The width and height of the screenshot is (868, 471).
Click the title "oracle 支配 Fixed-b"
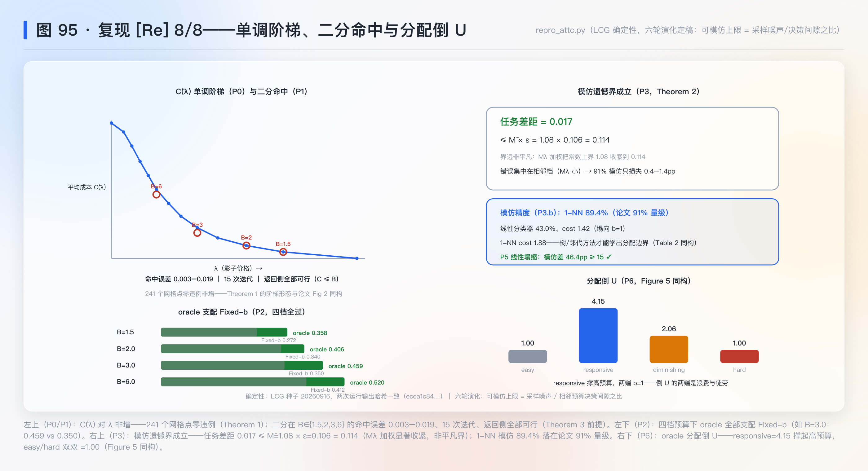tap(213, 312)
